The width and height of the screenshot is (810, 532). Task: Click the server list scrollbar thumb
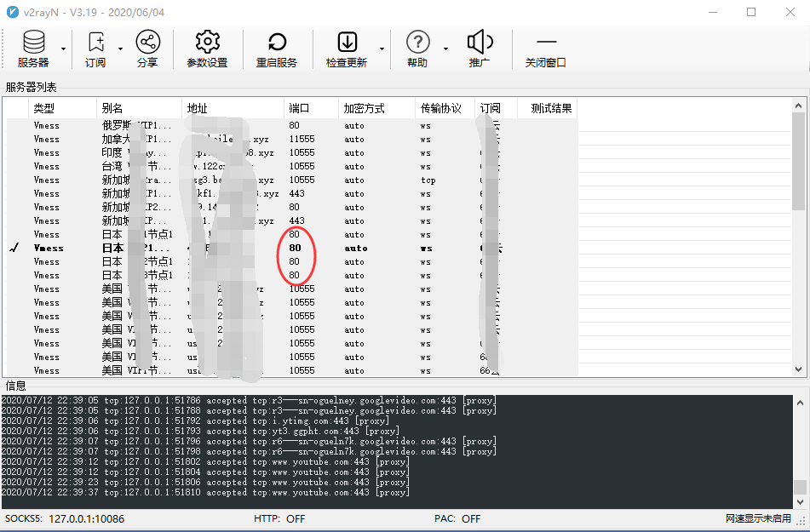pyautogui.click(x=798, y=161)
